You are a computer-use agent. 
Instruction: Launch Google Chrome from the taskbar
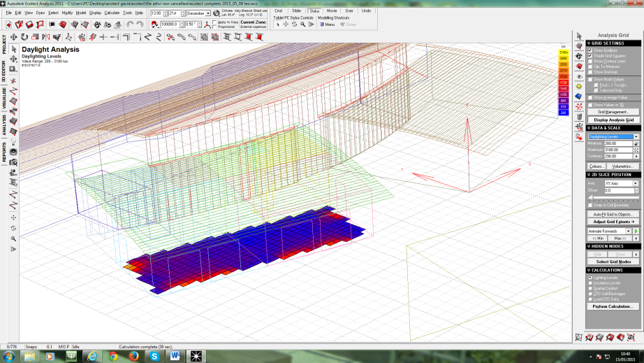point(113,355)
